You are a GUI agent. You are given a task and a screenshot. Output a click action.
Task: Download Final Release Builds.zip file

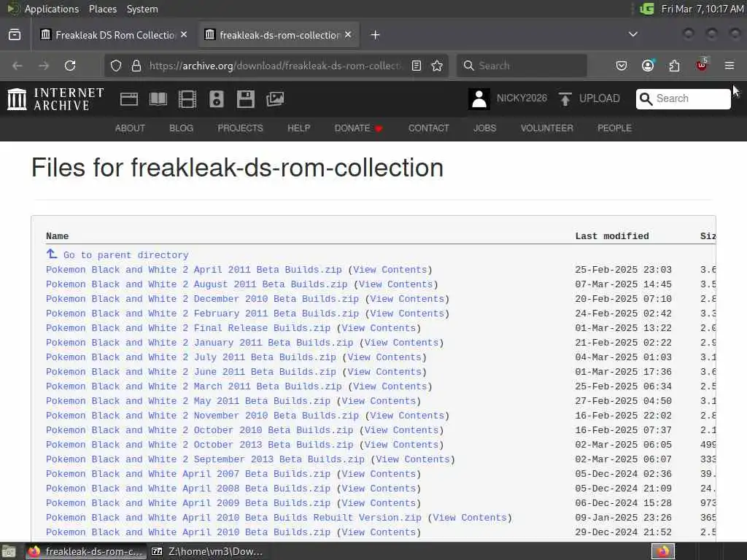pyautogui.click(x=188, y=328)
